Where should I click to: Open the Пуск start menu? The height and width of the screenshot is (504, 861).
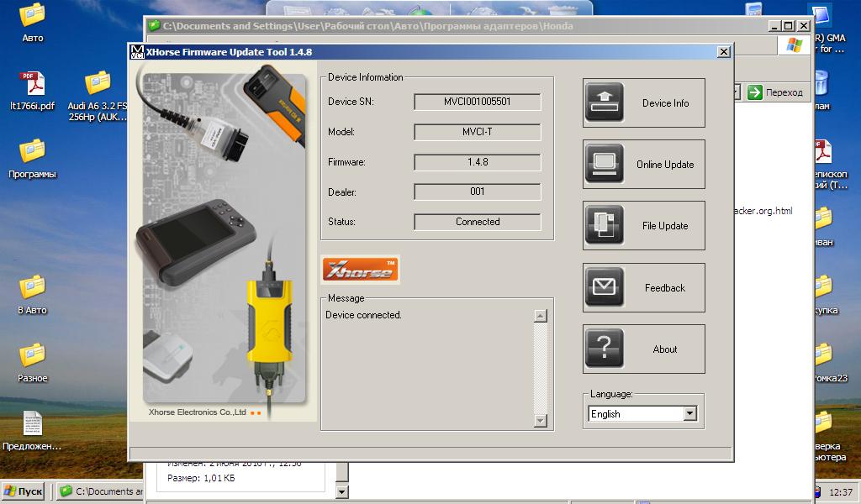tap(23, 491)
